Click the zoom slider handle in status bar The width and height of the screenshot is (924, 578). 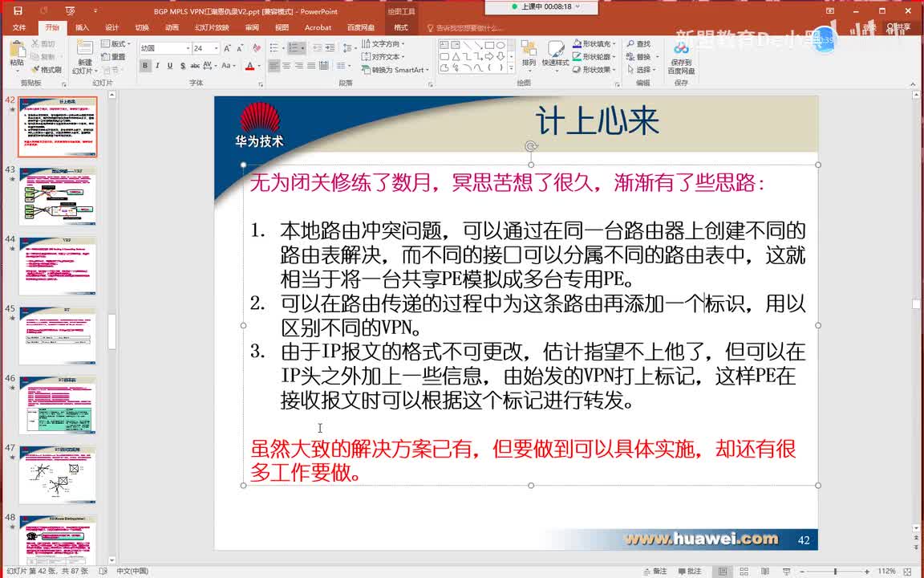pos(835,571)
